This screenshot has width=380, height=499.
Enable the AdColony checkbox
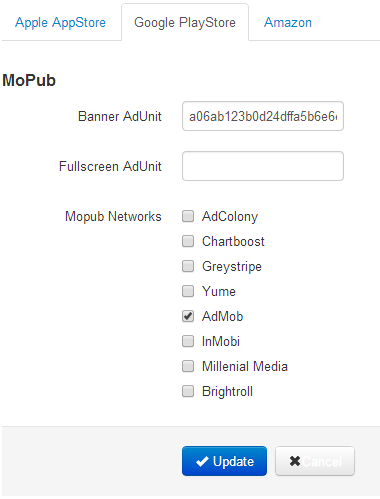coord(188,216)
